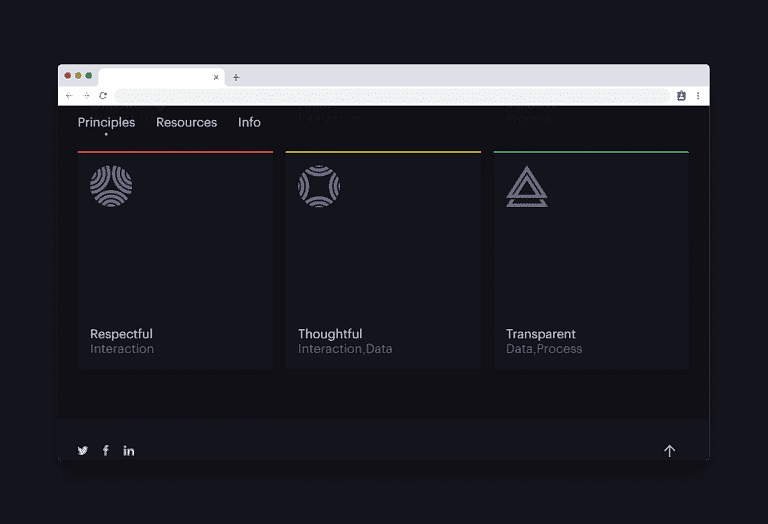Open the browser extension icon
Image resolution: width=768 pixels, height=524 pixels.
click(x=681, y=95)
